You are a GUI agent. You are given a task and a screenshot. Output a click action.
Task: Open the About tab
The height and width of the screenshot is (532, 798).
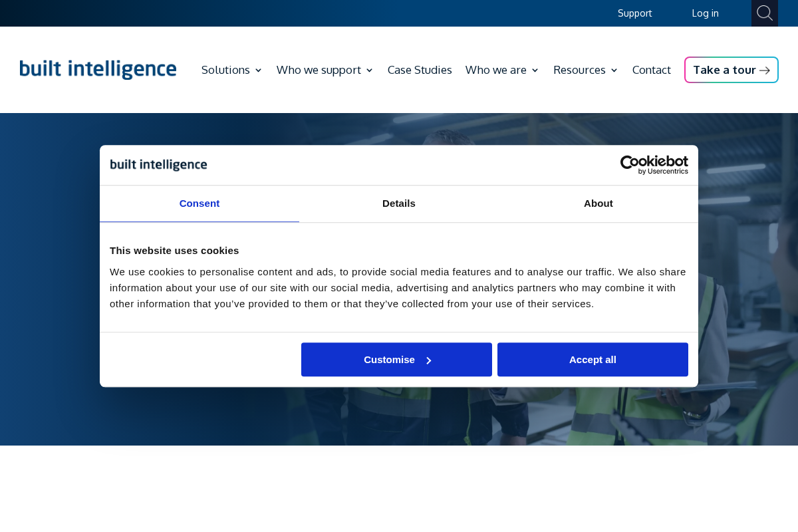598,203
